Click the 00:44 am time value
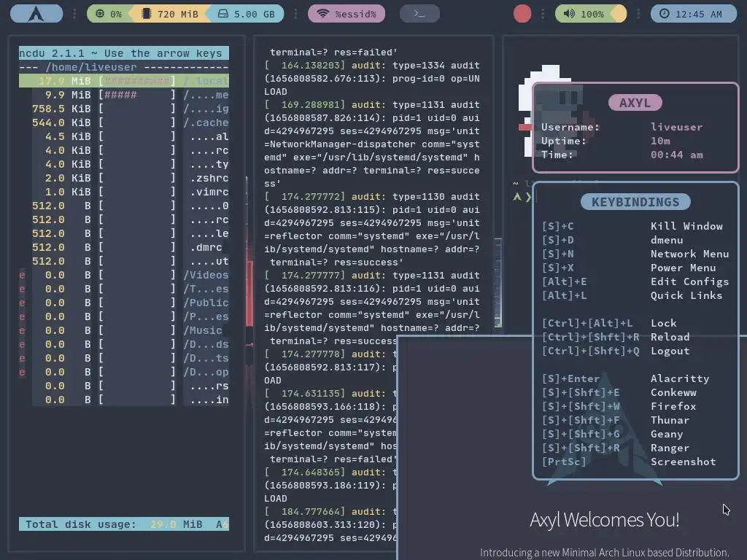Viewport: 747px width, 560px height. (676, 155)
